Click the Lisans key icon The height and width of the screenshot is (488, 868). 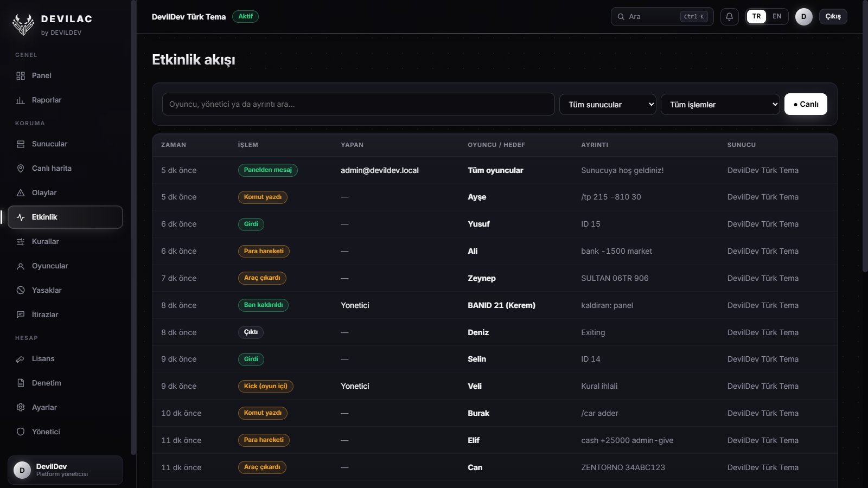click(21, 359)
